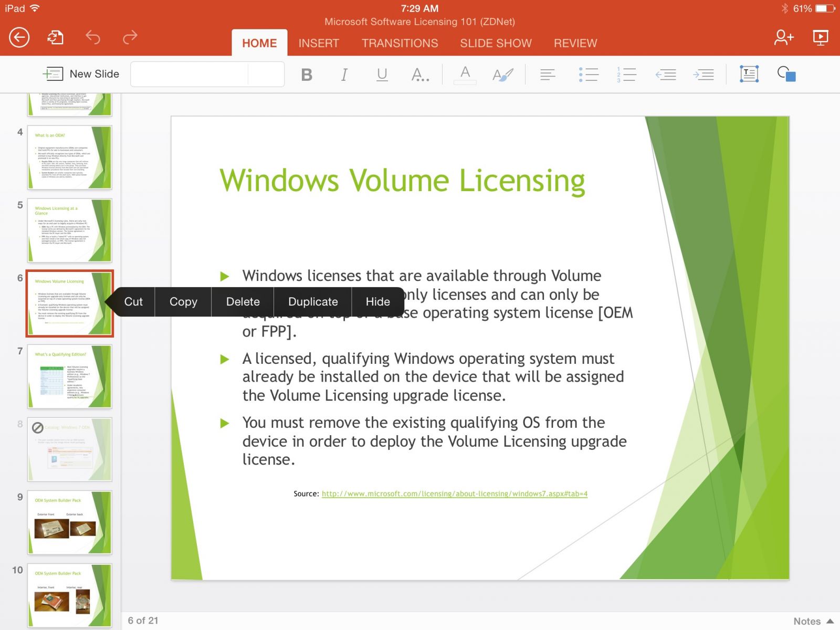Click the 'A licensed, qualifying Windows' bullet
The image size is (840, 630).
pyautogui.click(x=433, y=377)
